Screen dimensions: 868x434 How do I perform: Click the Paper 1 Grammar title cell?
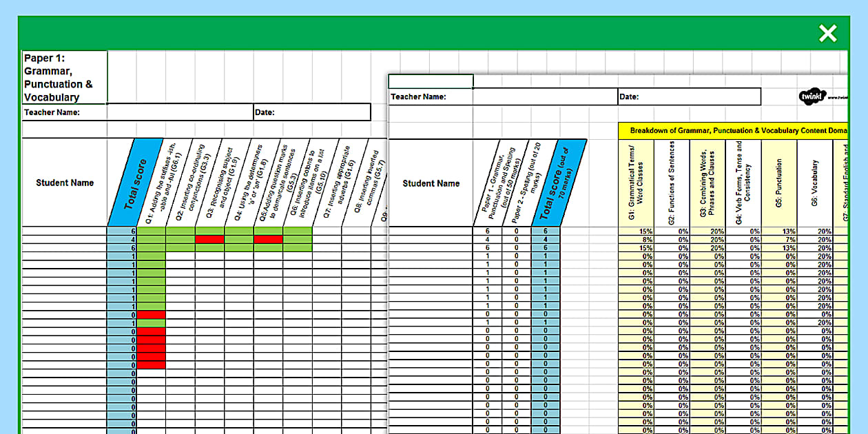pos(65,77)
